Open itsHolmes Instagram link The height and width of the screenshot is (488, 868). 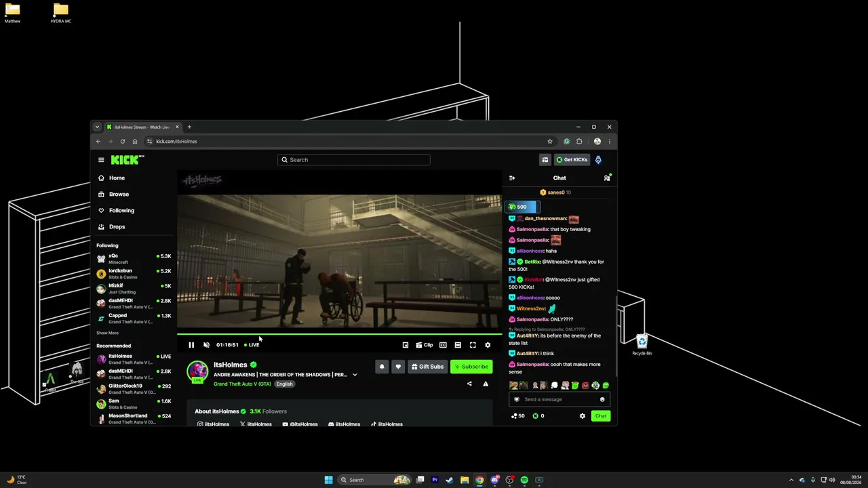[x=213, y=424]
